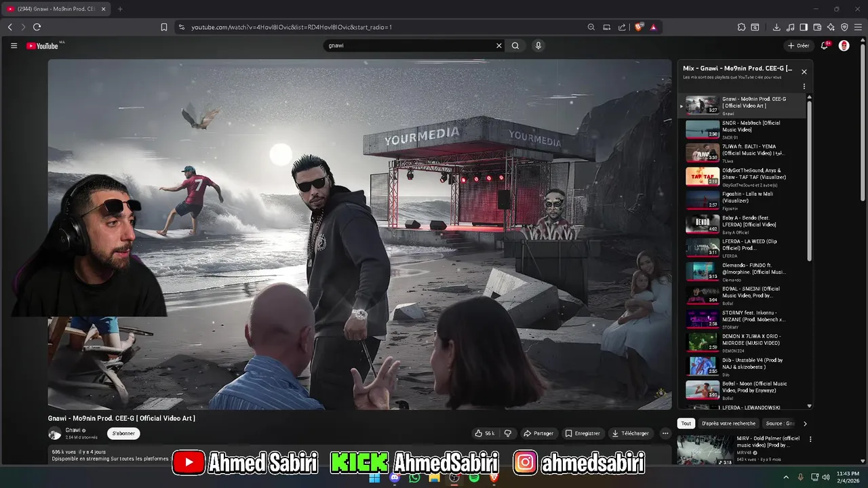Open the media control music note icon
Screen dimensions: 868x488
pos(790,27)
